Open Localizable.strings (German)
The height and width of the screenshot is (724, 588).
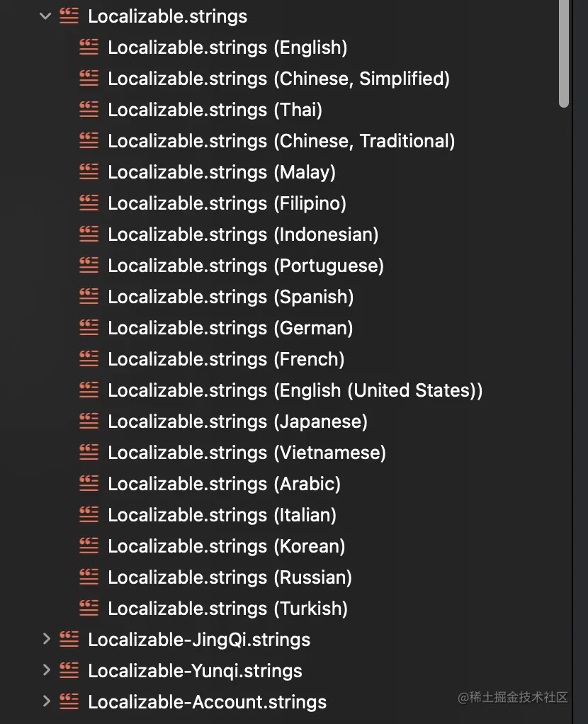coord(230,327)
